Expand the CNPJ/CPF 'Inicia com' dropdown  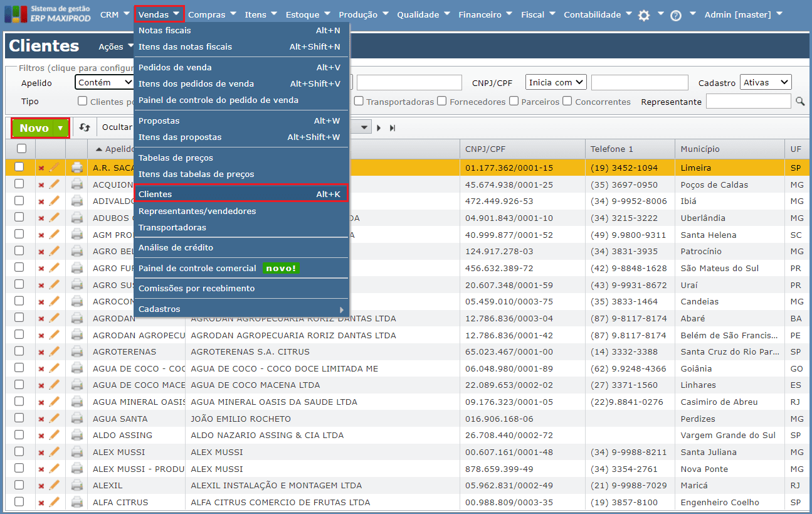coord(556,82)
